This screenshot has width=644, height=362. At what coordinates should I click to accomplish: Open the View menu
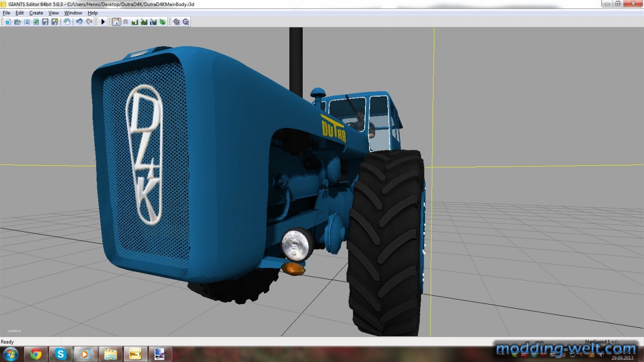click(x=54, y=13)
